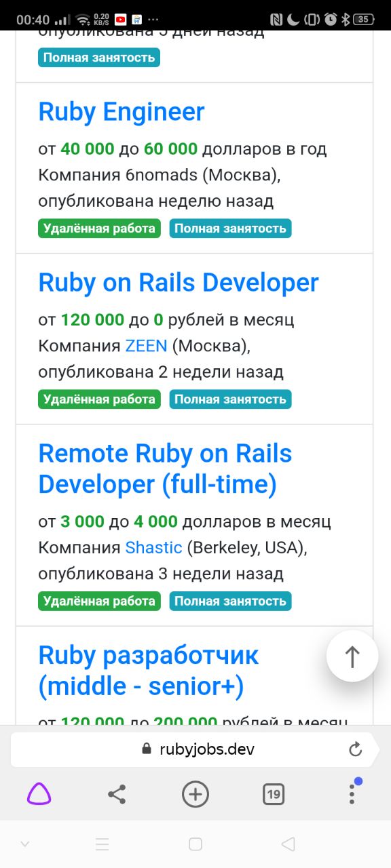Screen dimensions: 391x868
Task: Tap the text 'опубликована 2 недели назад'
Action: tap(161, 372)
